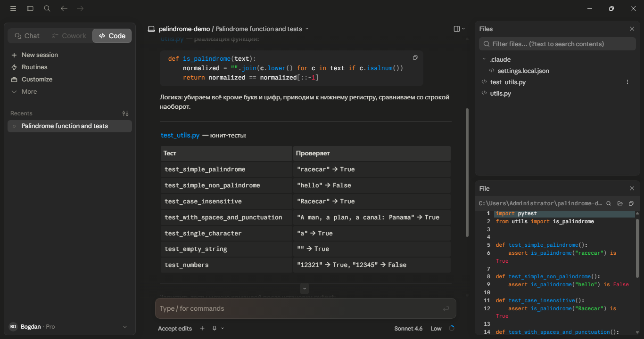Image resolution: width=644 pixels, height=339 pixels.
Task: Click the "hello" → False cell
Action: click(372, 186)
